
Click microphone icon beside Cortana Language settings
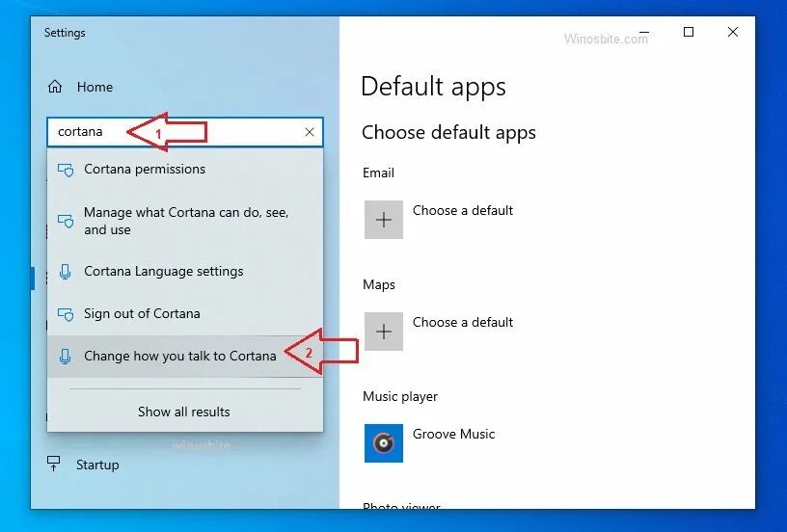(66, 272)
